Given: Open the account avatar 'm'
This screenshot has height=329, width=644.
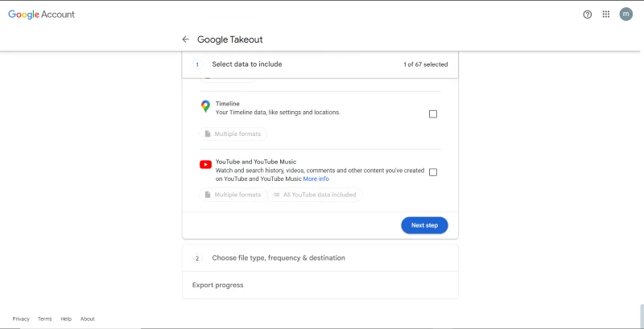Looking at the screenshot, I should click(x=626, y=14).
